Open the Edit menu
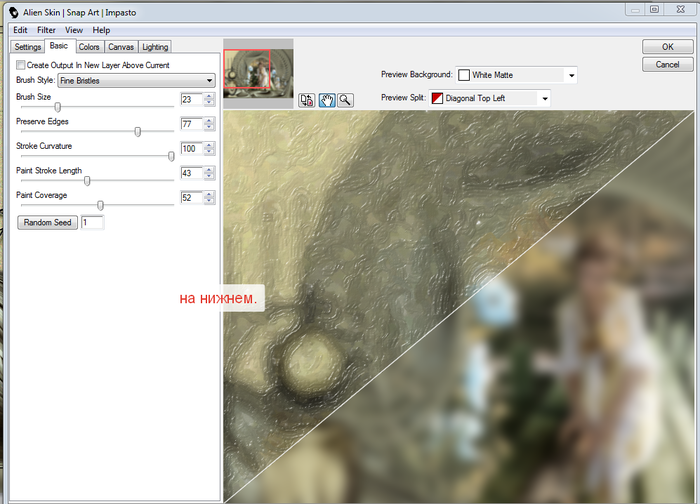Image resolution: width=700 pixels, height=504 pixels. 20,30
